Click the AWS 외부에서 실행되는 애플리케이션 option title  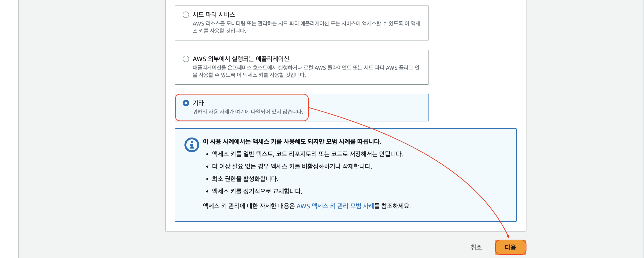tap(241, 59)
